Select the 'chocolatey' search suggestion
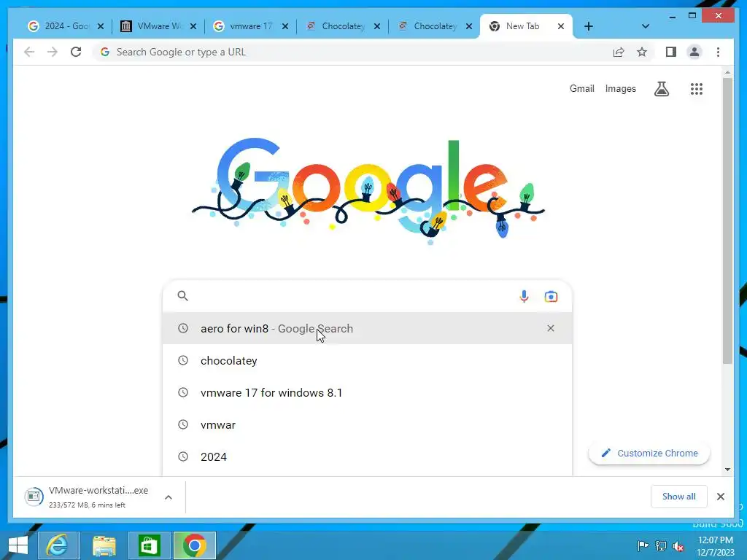Image resolution: width=747 pixels, height=560 pixels. tap(367, 360)
